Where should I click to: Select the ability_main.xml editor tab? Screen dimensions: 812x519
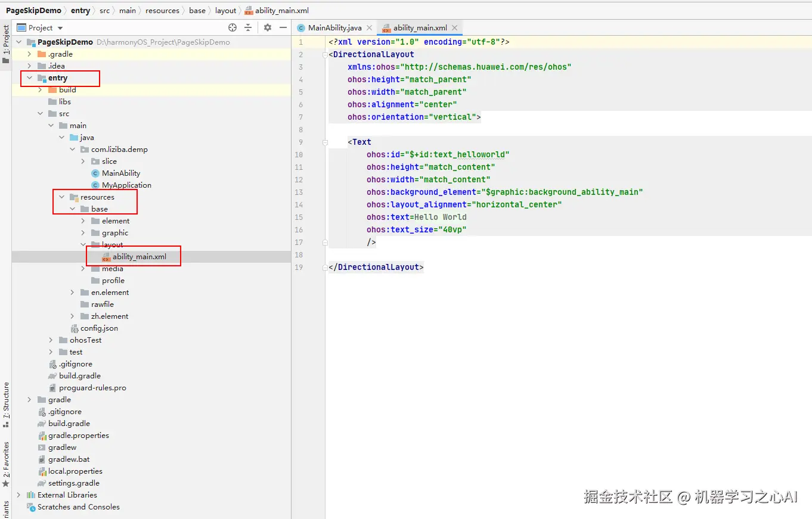tap(420, 28)
